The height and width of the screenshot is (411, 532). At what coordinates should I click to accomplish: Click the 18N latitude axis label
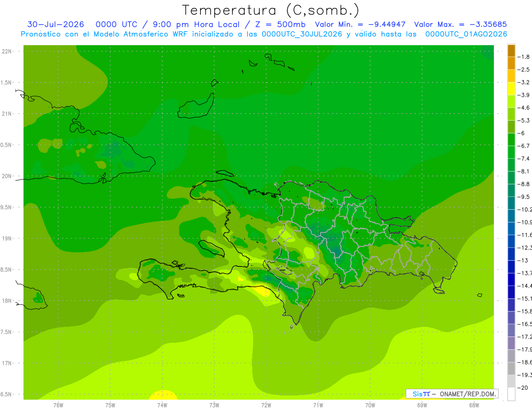(x=7, y=301)
